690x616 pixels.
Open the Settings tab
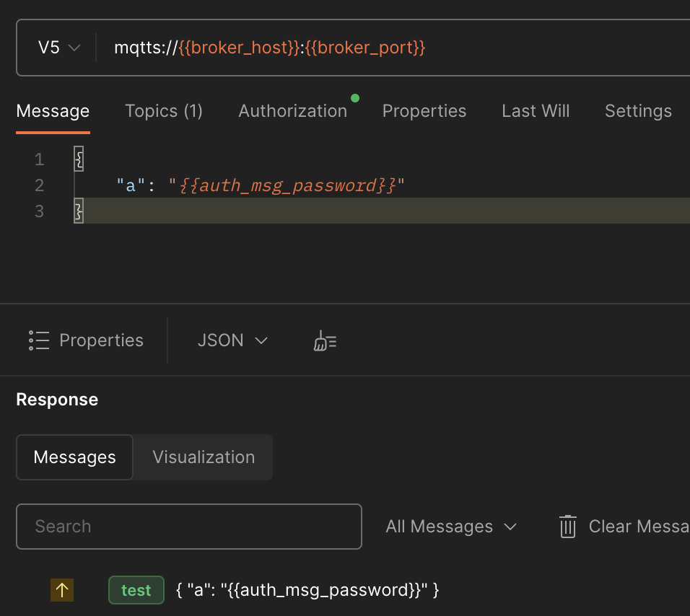637,110
